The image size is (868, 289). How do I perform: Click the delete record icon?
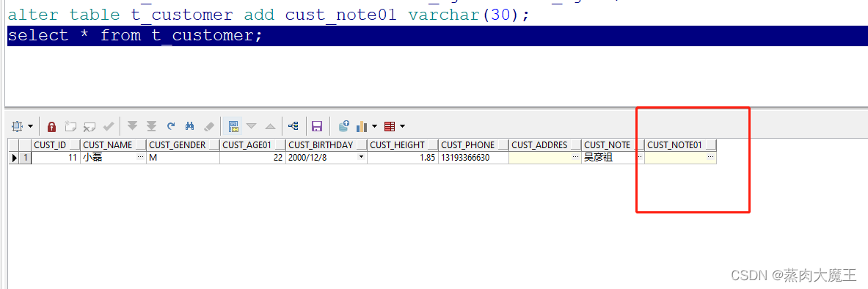click(89, 126)
